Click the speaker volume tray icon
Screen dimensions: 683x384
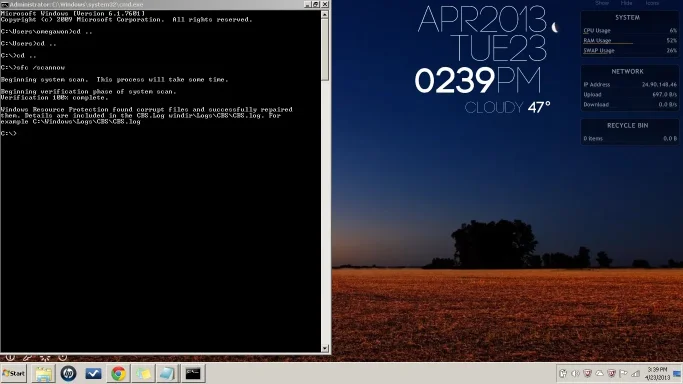pyautogui.click(x=575, y=374)
